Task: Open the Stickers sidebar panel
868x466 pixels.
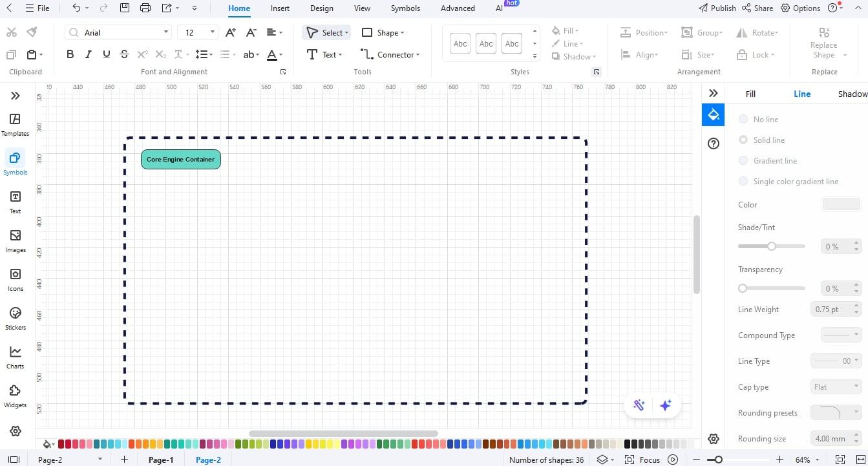Action: pos(16,318)
